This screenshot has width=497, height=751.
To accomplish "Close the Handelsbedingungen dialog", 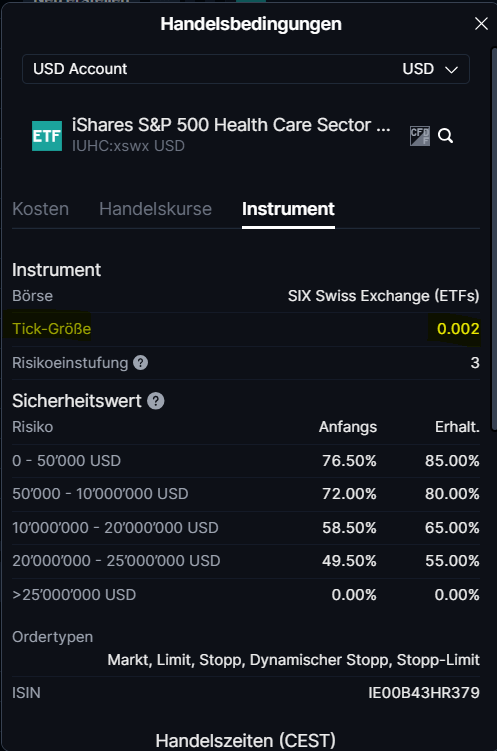I will click(x=481, y=23).
